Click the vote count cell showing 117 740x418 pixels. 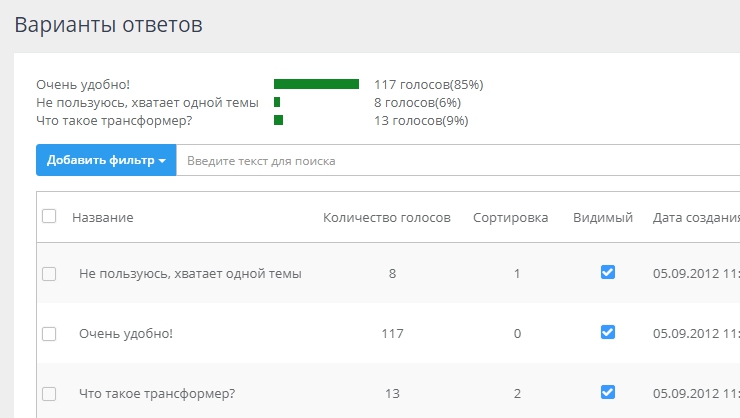pos(391,333)
